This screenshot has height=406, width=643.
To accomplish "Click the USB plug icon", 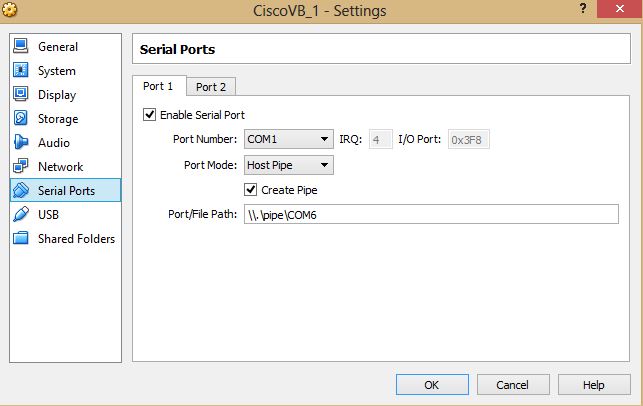I will pos(20,214).
